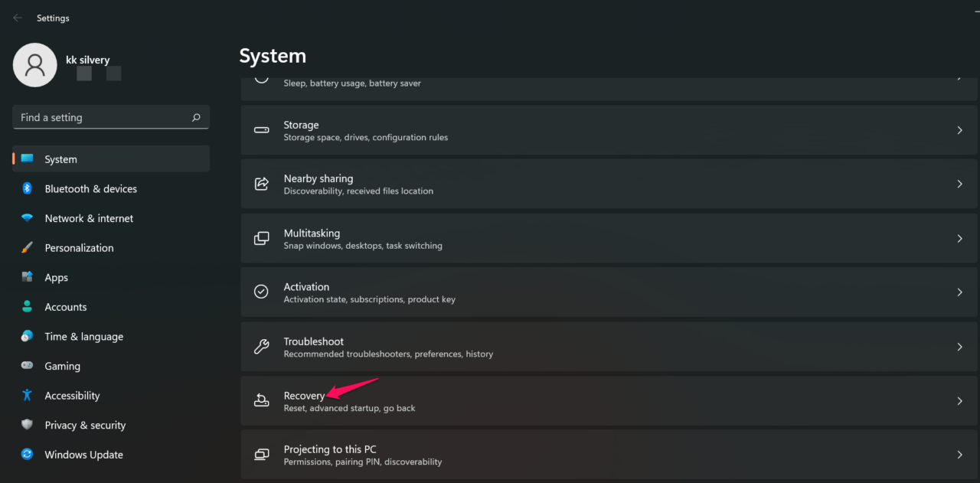Expand the Storage settings row chevron
The width and height of the screenshot is (980, 483).
[959, 130]
